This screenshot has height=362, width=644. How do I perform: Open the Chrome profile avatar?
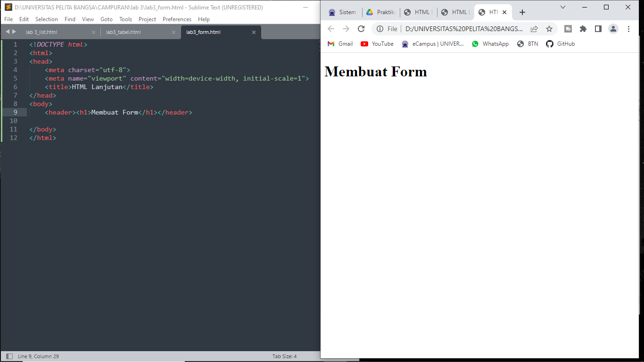point(613,29)
